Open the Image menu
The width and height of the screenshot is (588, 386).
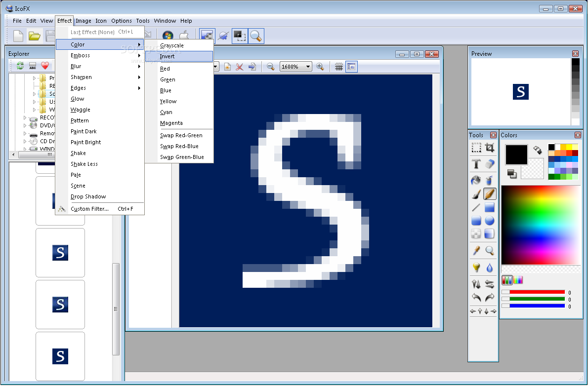[83, 21]
